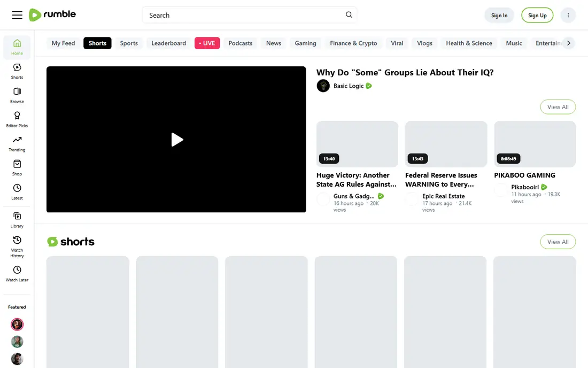Open Guns & Gadg... channel name
Viewport: 588px width, 368px height.
[354, 196]
